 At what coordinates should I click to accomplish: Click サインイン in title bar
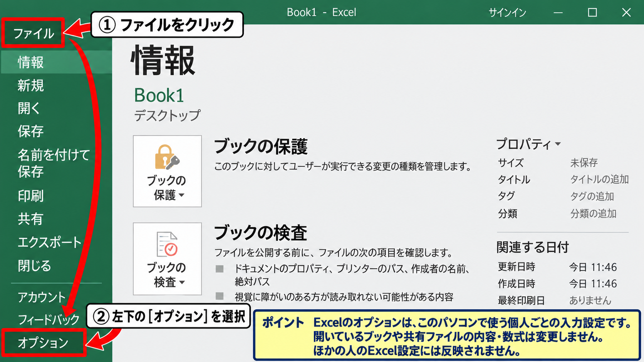tap(507, 13)
